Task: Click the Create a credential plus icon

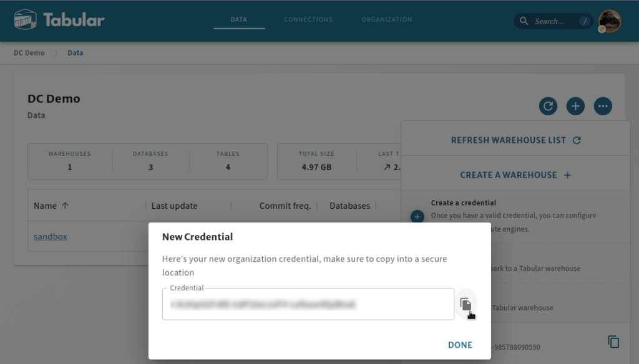Action: click(x=417, y=217)
